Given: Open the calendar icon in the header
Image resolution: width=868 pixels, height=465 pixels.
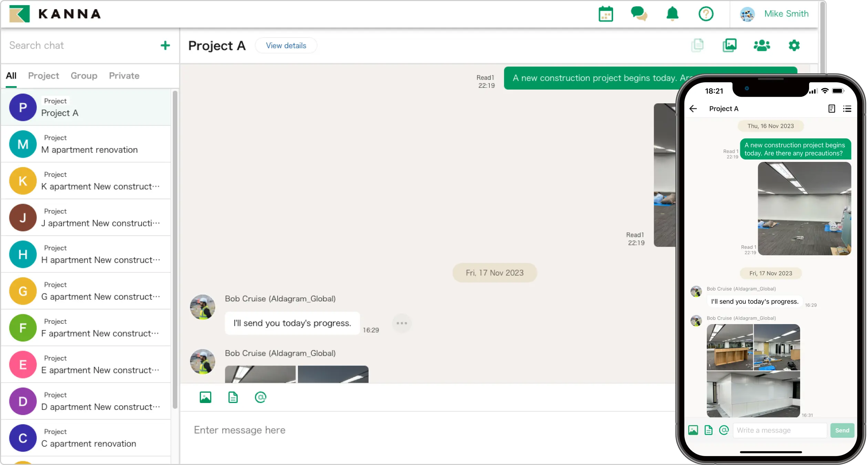Looking at the screenshot, I should tap(606, 14).
